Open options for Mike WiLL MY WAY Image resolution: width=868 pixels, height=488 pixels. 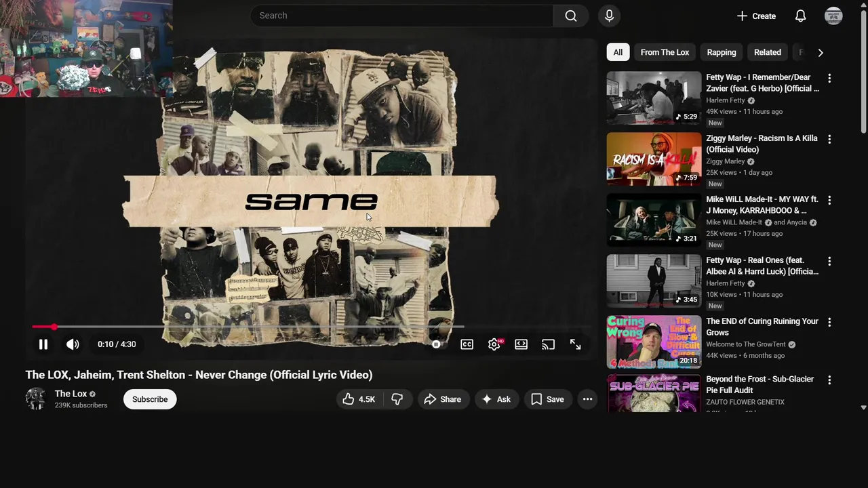(x=829, y=200)
